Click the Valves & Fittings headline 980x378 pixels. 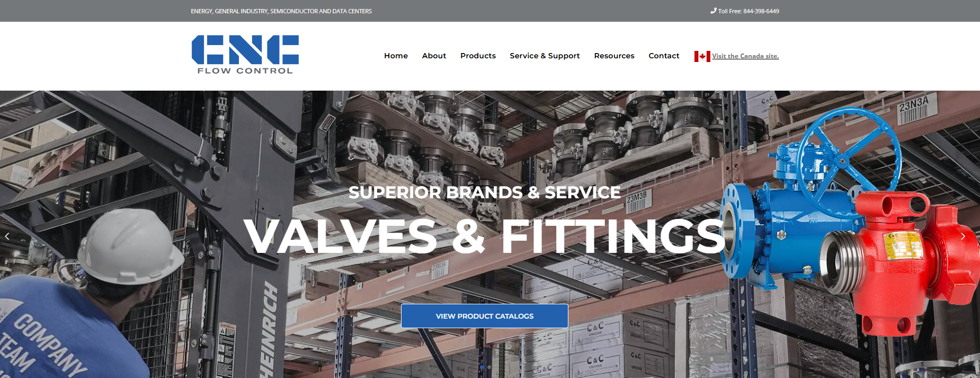click(484, 236)
